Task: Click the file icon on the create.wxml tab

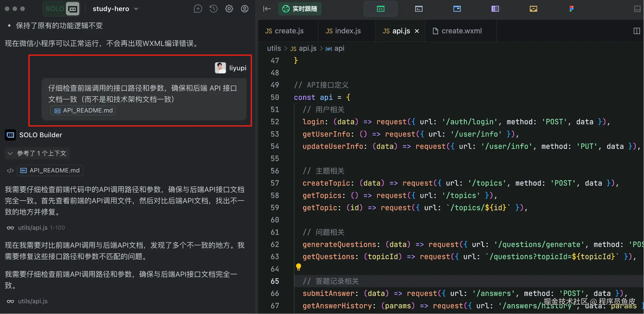Action: (x=435, y=31)
